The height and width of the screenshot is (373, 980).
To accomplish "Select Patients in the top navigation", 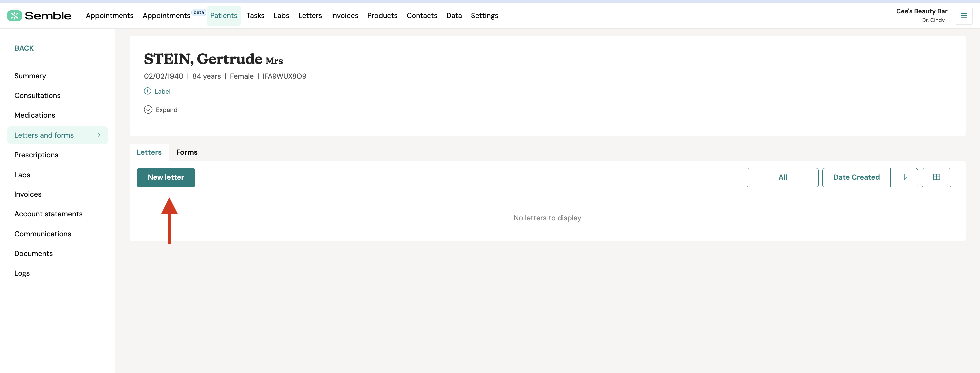I will tap(224, 16).
